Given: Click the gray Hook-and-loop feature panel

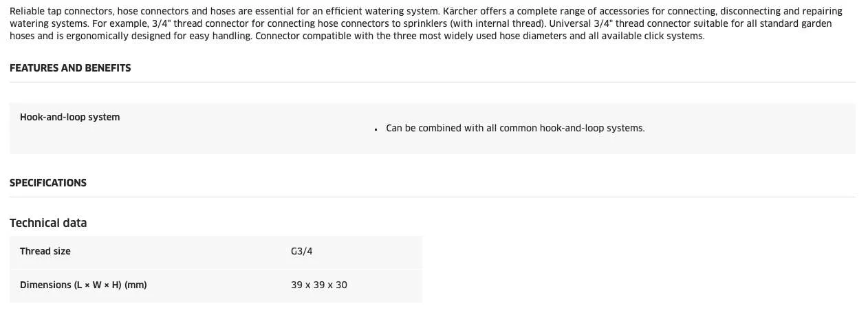Looking at the screenshot, I should click(433, 129).
